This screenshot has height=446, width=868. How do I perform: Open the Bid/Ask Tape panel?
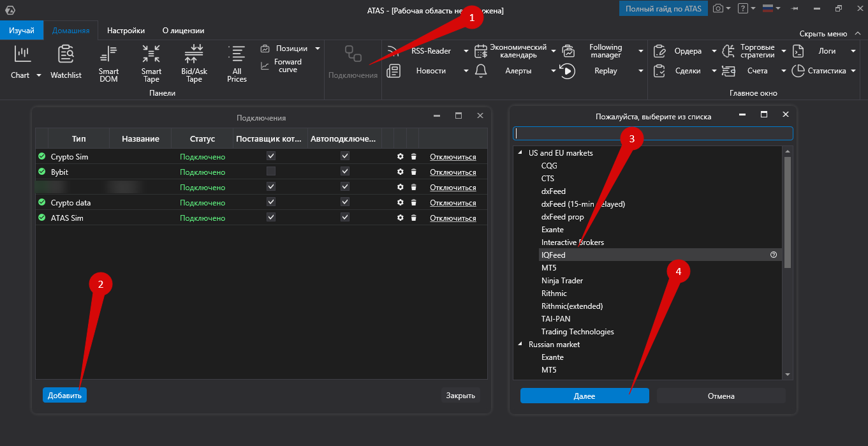(194, 64)
